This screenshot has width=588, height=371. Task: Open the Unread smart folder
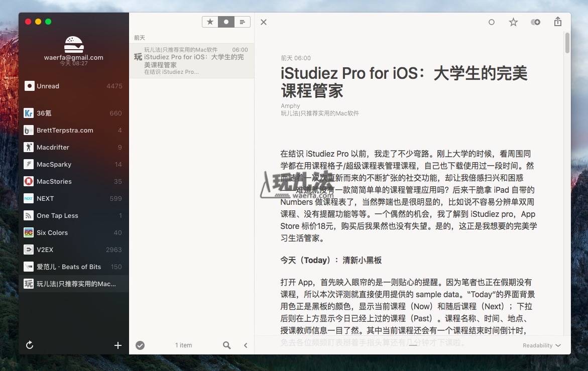74,86
